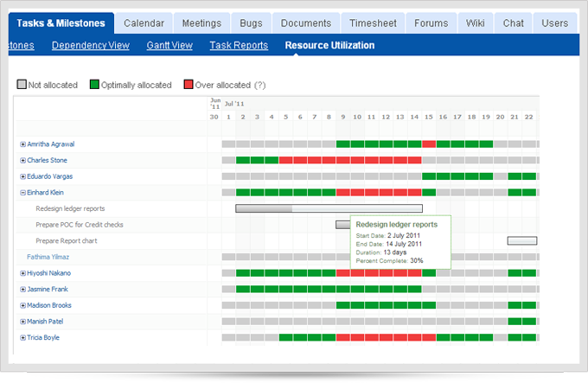Expand Tricia Boyle resource row
588x383 pixels.
click(22, 338)
